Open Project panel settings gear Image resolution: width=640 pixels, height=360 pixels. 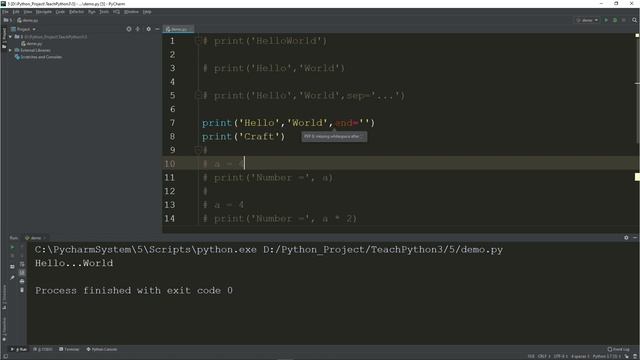(x=149, y=29)
